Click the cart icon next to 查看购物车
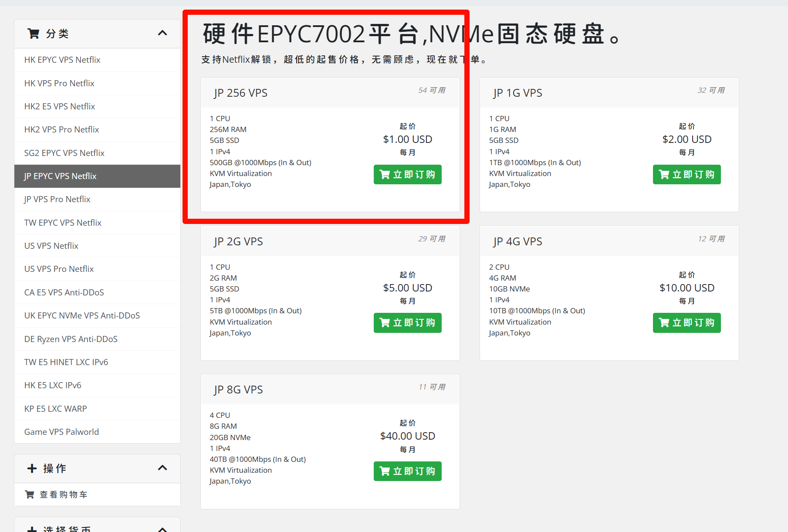 click(30, 495)
